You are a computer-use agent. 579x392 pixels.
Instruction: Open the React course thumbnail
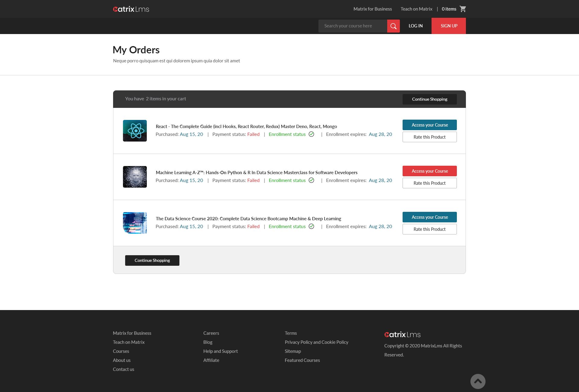click(x=135, y=131)
